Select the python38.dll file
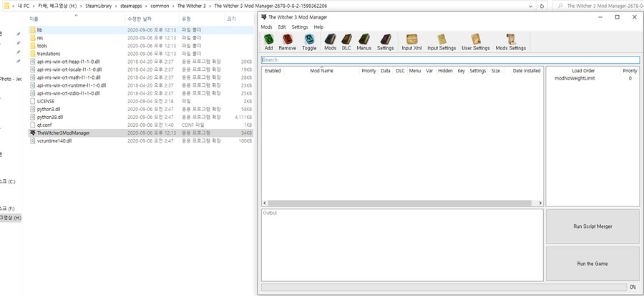 pyautogui.click(x=49, y=117)
